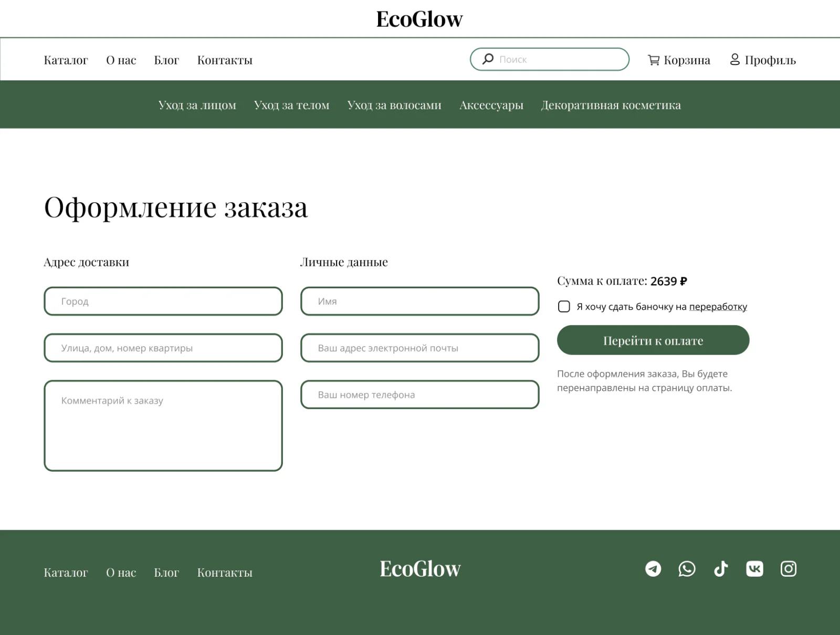Check the баночку на переработку checkbox

564,306
